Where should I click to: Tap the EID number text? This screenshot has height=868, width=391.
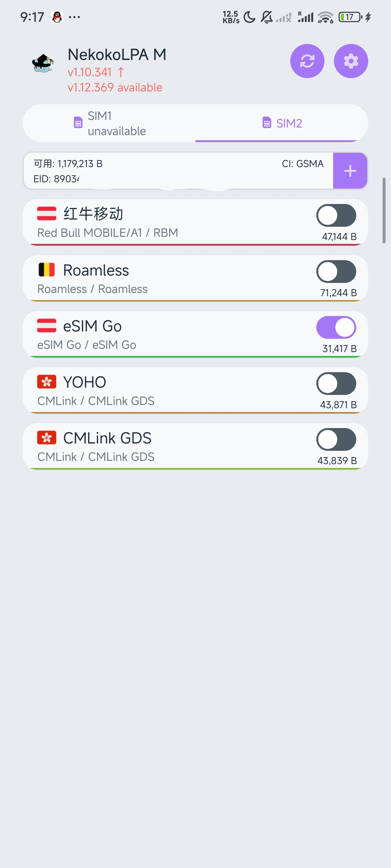pyautogui.click(x=56, y=179)
